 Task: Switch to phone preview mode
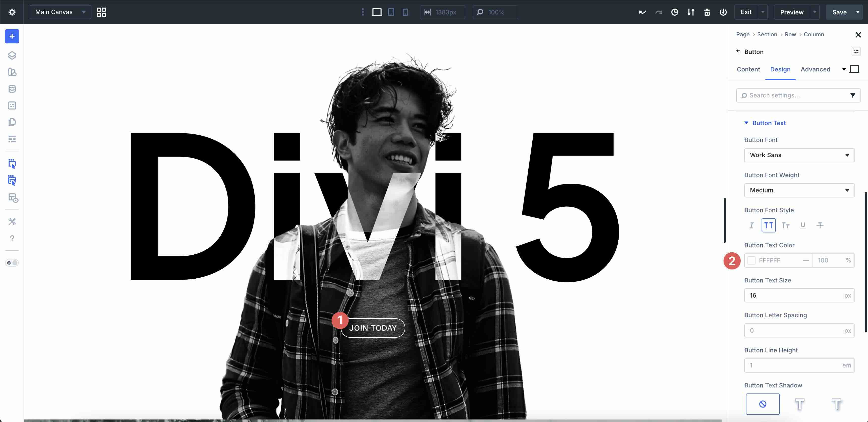(x=405, y=12)
